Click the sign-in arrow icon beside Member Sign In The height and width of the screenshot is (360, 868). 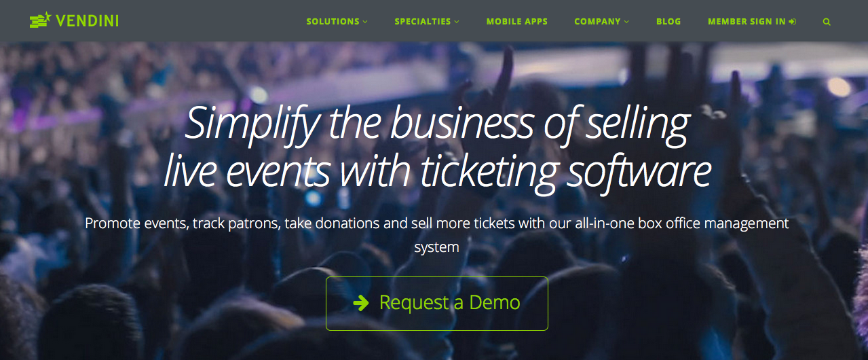pos(793,21)
